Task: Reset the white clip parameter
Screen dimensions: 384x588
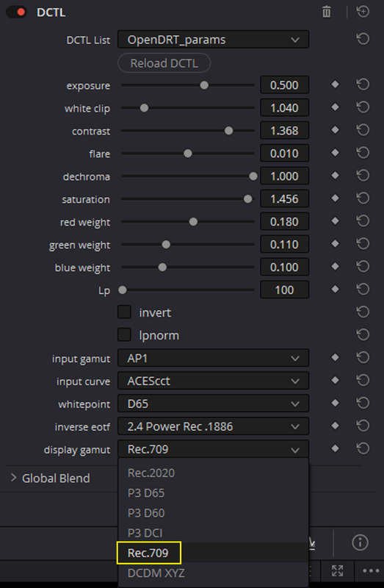Action: click(x=363, y=107)
